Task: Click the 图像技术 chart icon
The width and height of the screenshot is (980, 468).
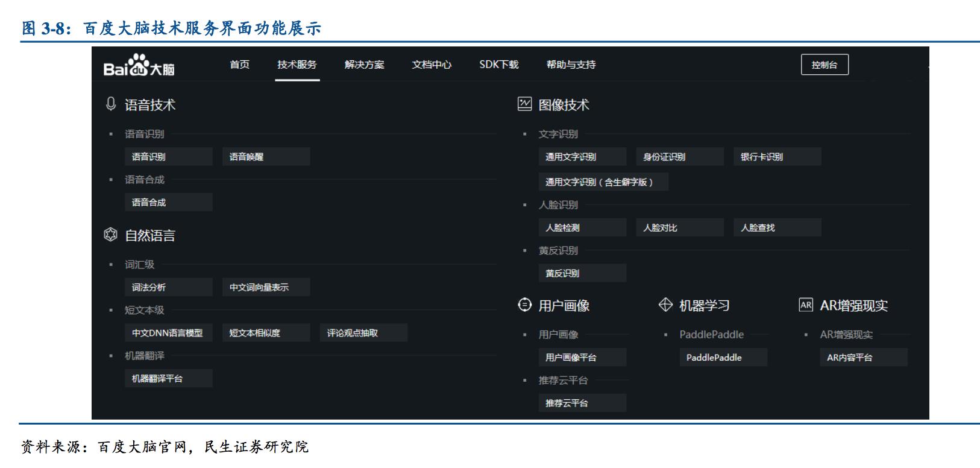Action: (x=524, y=104)
